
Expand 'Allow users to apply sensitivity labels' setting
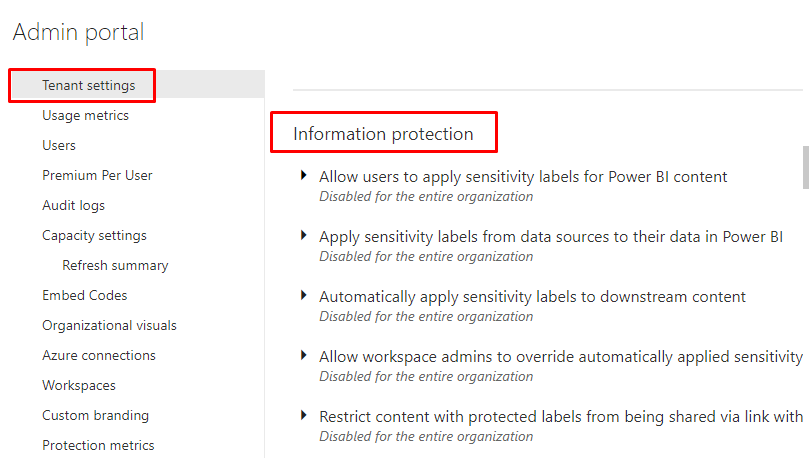(x=303, y=176)
